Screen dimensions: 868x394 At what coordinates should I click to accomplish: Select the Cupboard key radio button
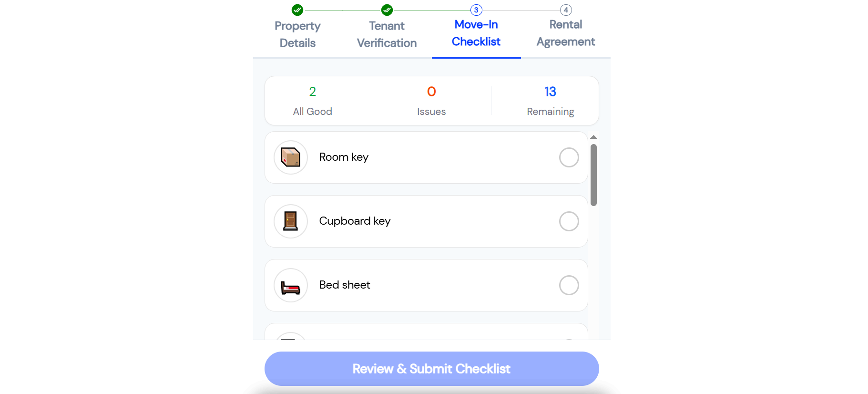(569, 221)
